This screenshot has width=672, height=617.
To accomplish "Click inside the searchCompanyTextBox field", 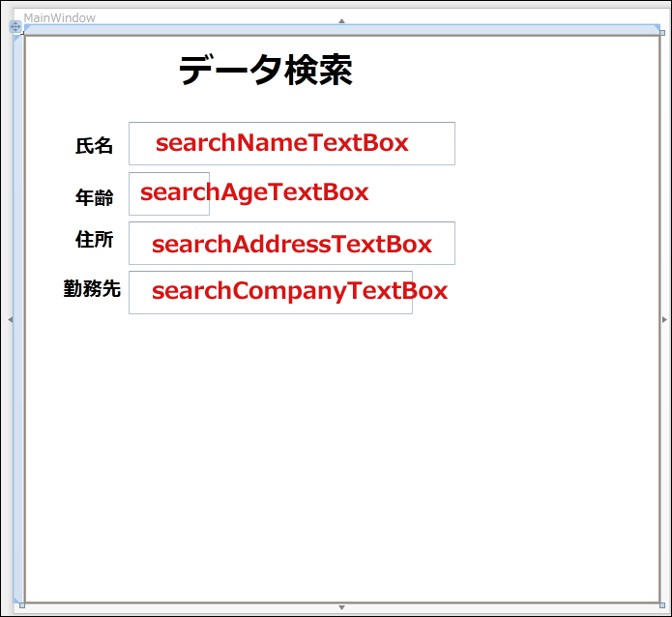I will (x=271, y=292).
